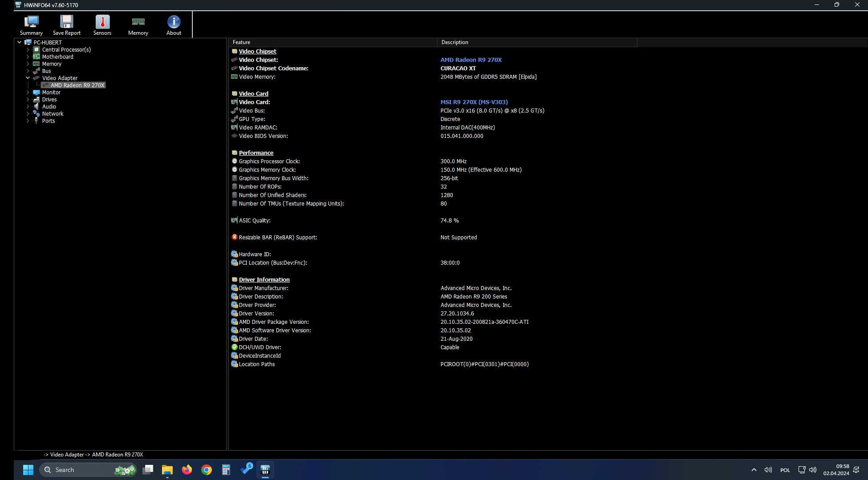Click the Feature column header
868x480 pixels.
tap(333, 42)
